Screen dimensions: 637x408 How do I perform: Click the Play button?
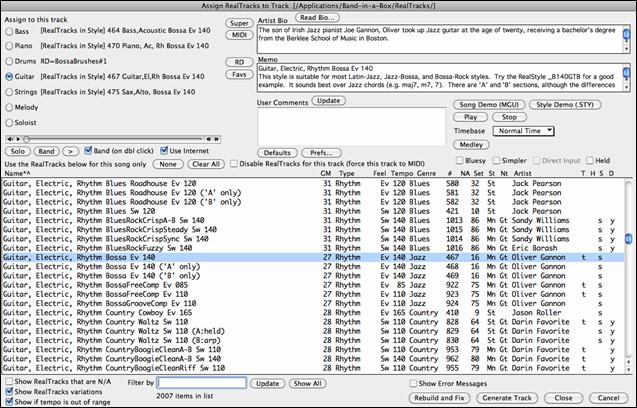pyautogui.click(x=470, y=117)
